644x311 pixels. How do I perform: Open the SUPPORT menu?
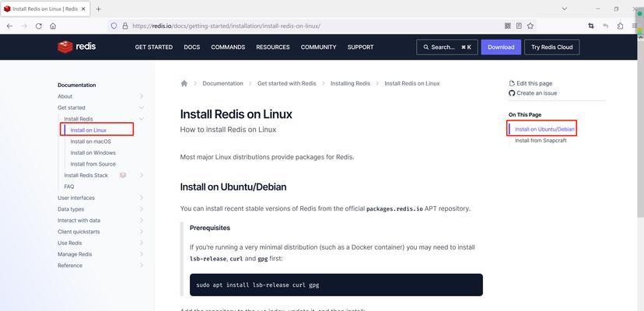point(361,47)
